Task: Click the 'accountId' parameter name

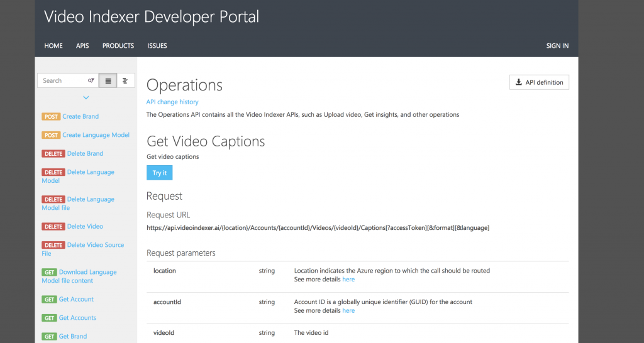Action: coord(167,302)
